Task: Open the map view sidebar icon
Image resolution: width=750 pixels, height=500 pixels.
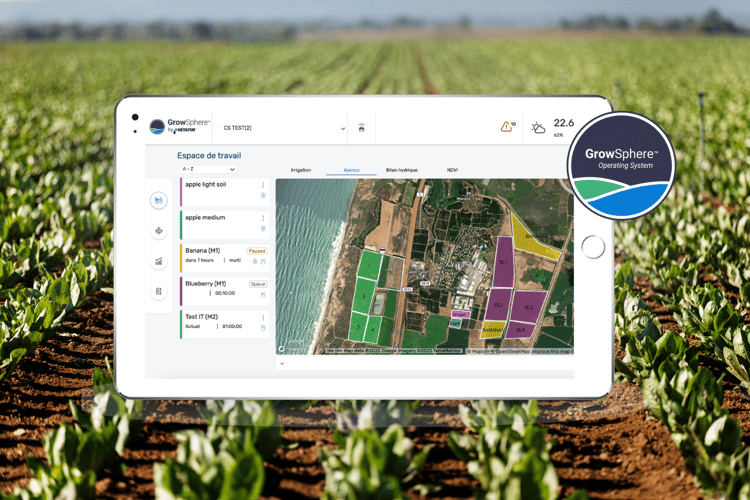Action: [158, 201]
